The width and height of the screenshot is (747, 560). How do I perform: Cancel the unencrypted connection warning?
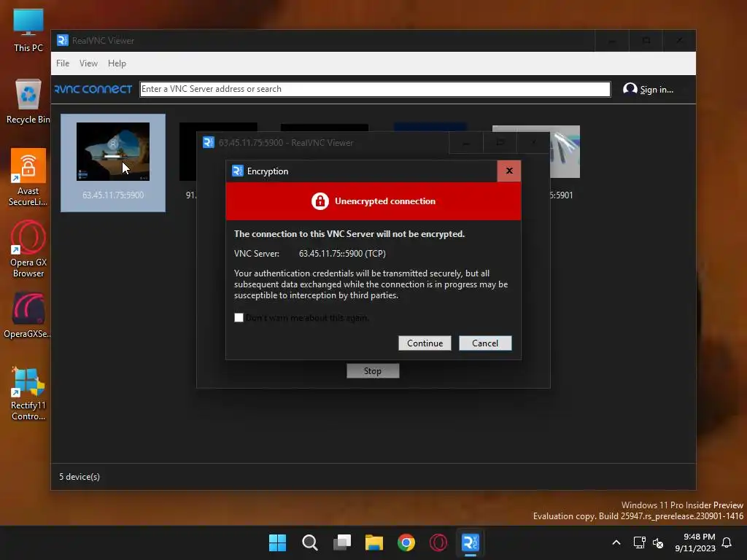tap(485, 343)
